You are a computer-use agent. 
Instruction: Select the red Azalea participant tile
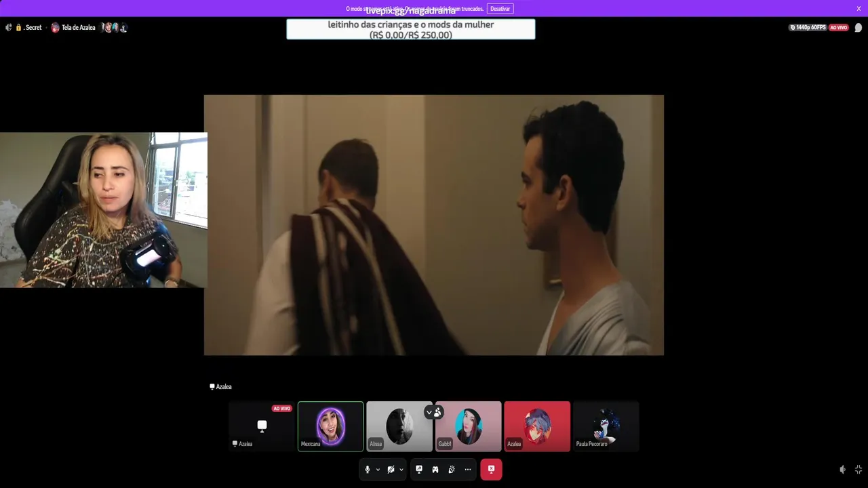tap(537, 426)
